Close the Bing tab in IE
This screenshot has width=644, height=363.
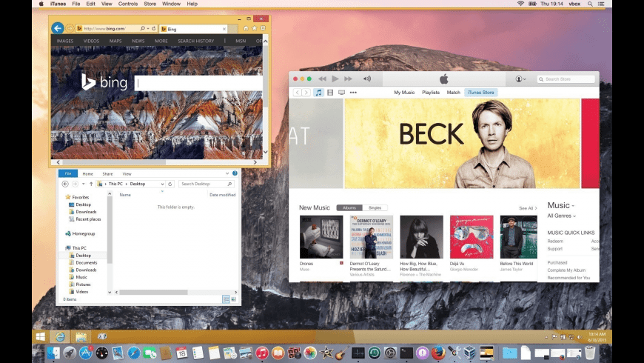(224, 29)
